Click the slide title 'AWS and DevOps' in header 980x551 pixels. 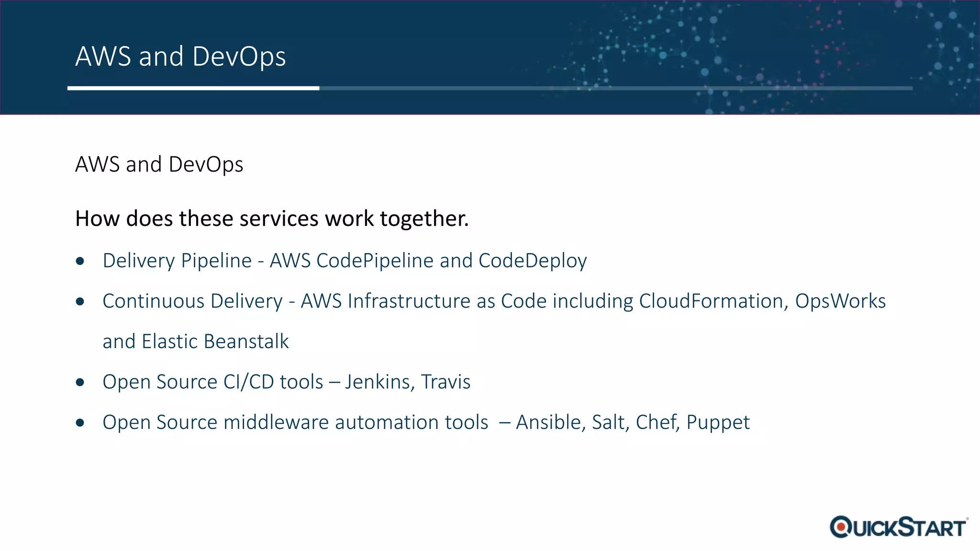pos(180,56)
